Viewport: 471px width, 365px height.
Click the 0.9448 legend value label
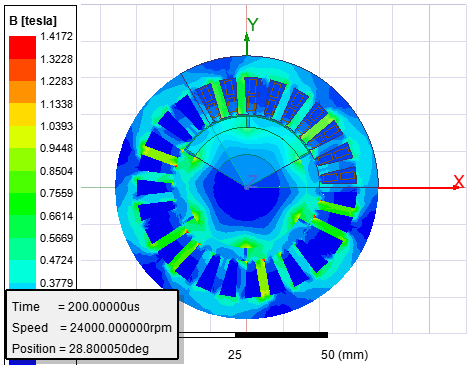coord(56,148)
